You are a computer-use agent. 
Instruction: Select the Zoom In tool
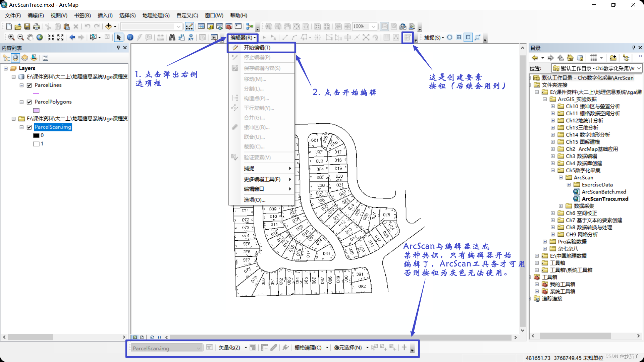[x=11, y=37]
